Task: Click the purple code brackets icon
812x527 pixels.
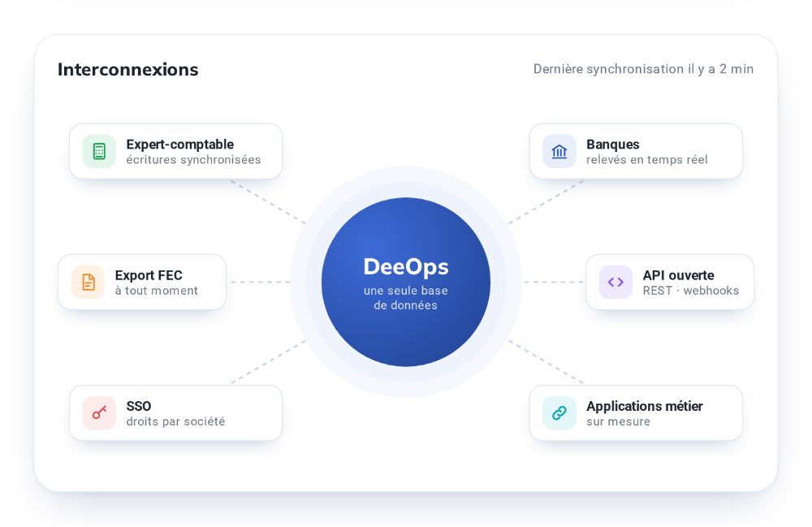Action: coord(615,282)
